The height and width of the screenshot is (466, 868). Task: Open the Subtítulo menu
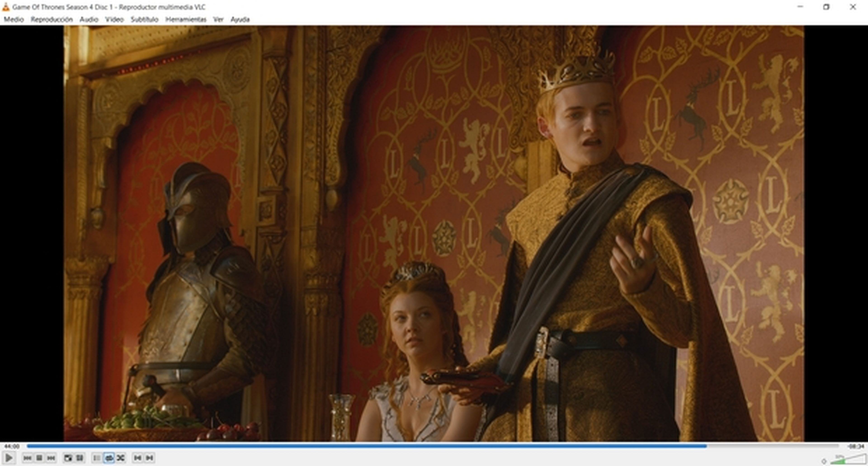point(145,19)
